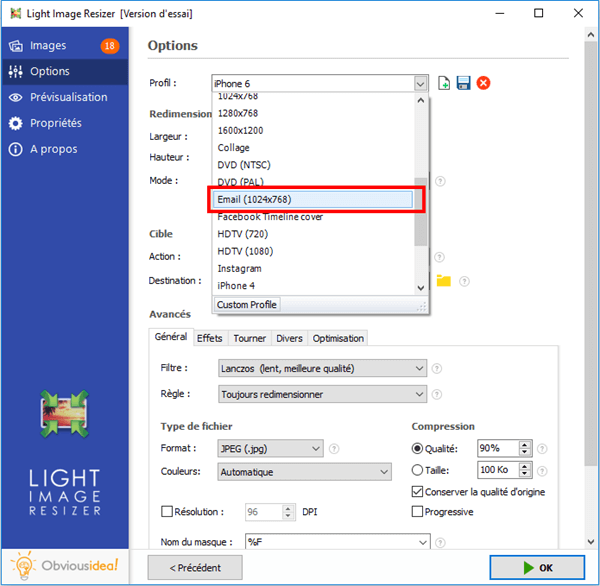Click the profile list scrollbar down arrow
The width and height of the screenshot is (600, 586).
pyautogui.click(x=421, y=288)
